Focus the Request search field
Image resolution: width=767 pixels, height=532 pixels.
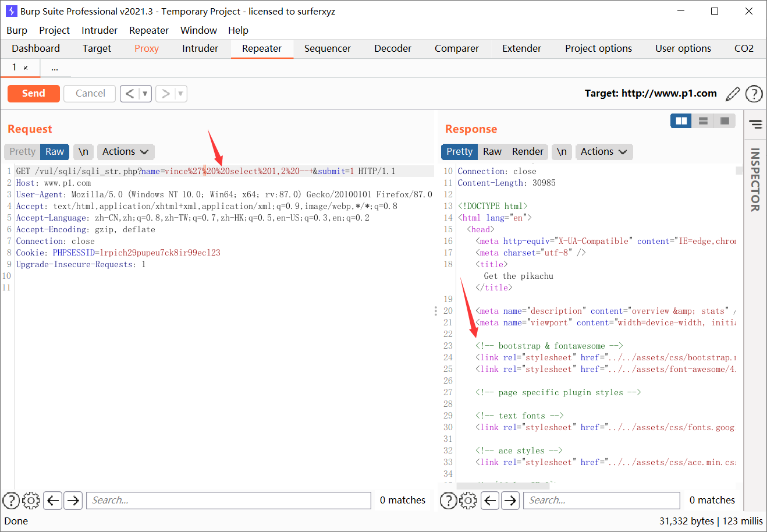coord(229,500)
